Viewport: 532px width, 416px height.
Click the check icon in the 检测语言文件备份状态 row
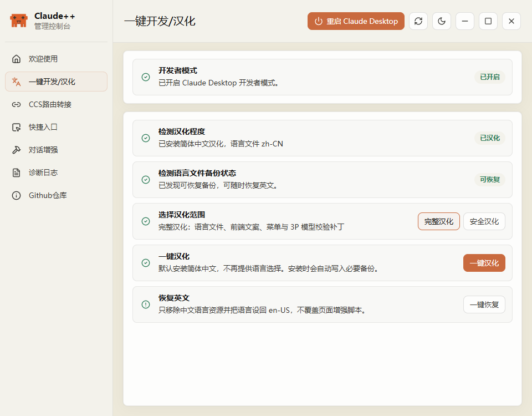coord(146,180)
